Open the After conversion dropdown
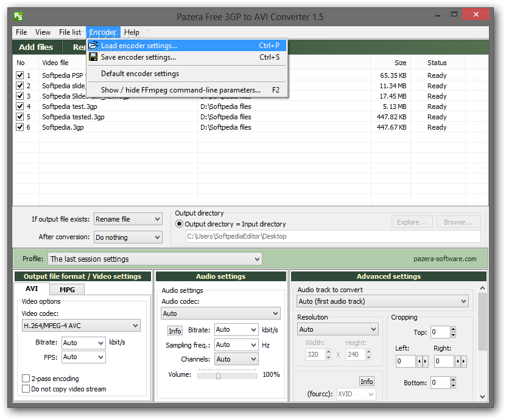Viewport: 506px width, 420px height. tap(128, 237)
